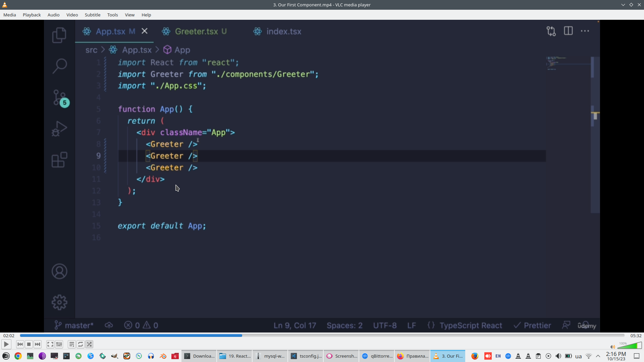Open extended settings equalizer panel
This screenshot has height=362, width=644.
click(59, 344)
